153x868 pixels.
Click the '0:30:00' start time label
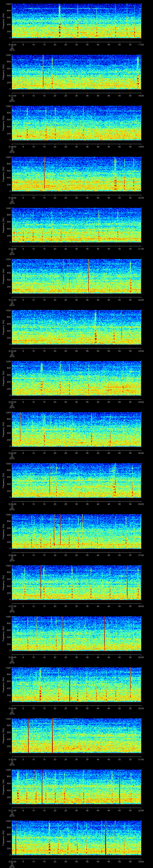[12, 759]
